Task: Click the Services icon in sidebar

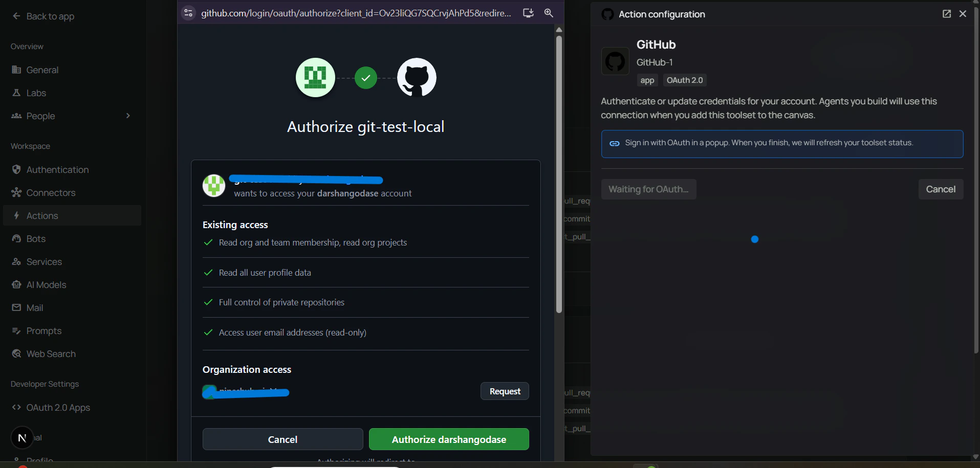Action: point(16,261)
